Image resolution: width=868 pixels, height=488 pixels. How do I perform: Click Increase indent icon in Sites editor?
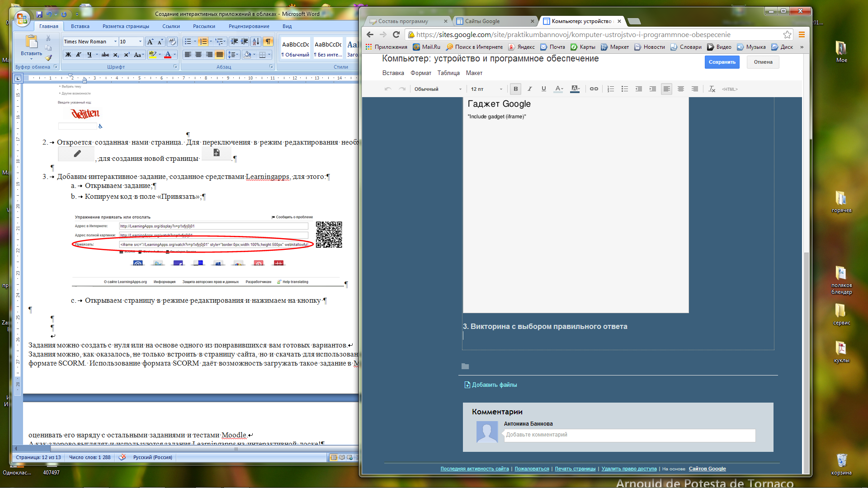[x=653, y=89]
